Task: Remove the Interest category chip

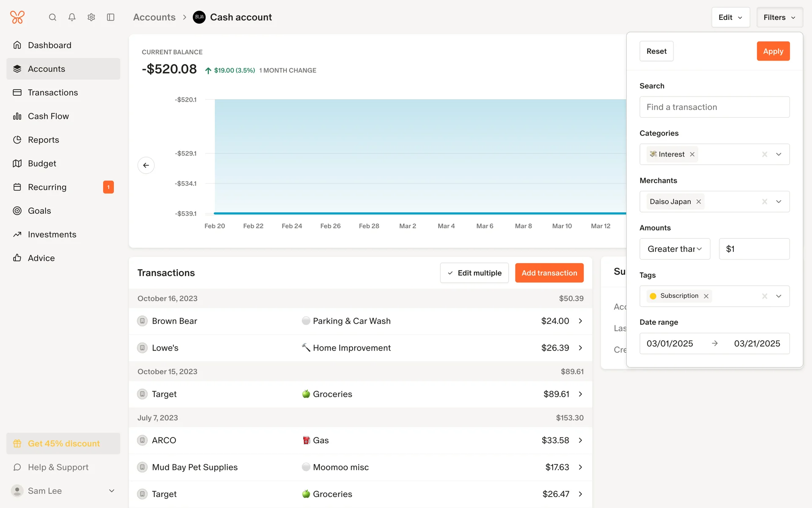Action: 692,155
